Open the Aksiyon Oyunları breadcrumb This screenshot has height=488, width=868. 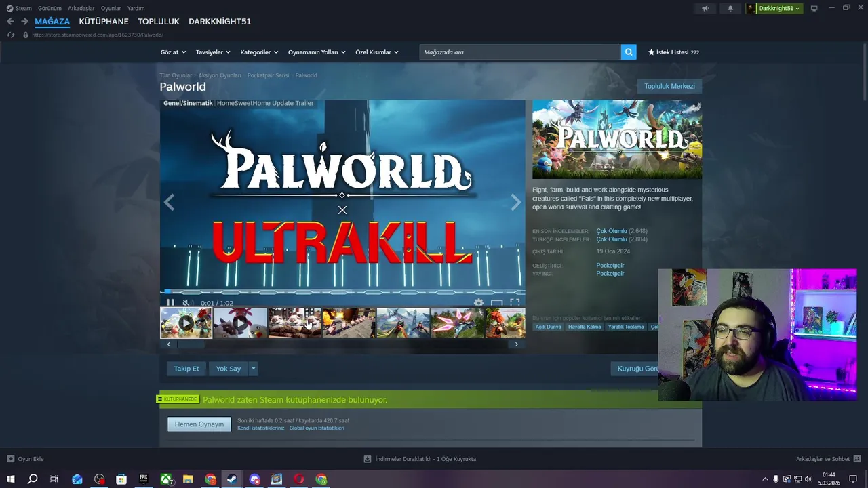[220, 75]
